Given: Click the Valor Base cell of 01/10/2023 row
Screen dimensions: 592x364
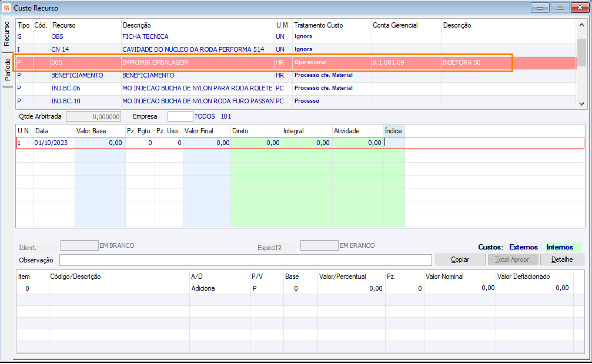Looking at the screenshot, I should [x=100, y=143].
